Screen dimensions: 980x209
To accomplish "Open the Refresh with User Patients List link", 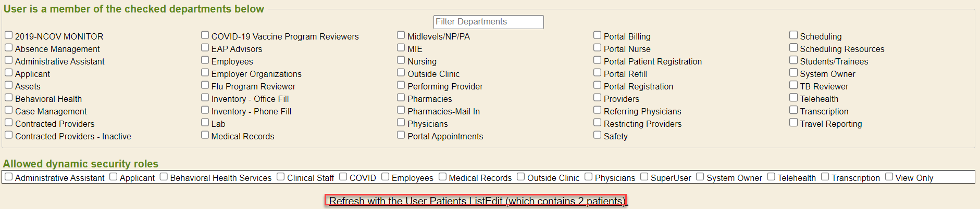I will click(476, 201).
